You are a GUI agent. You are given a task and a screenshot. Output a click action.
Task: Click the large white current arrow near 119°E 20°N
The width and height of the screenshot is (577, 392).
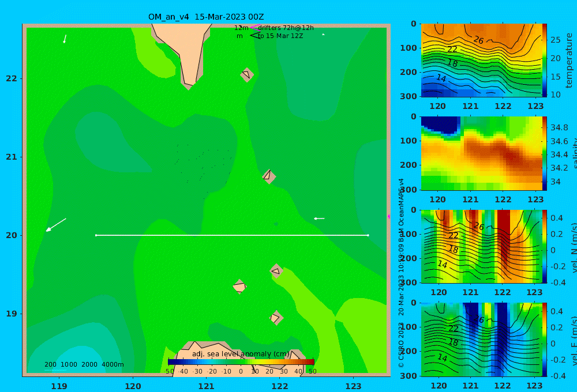(x=56, y=225)
